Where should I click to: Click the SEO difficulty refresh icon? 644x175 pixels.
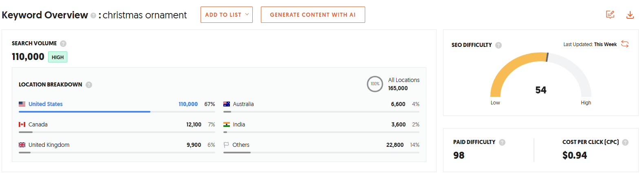click(x=625, y=44)
